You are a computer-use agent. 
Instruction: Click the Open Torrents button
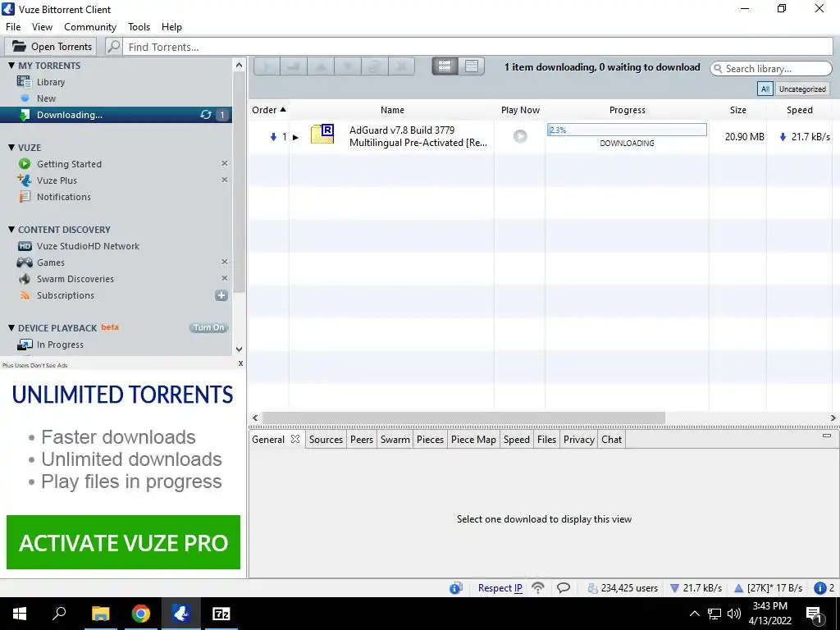[x=50, y=47]
